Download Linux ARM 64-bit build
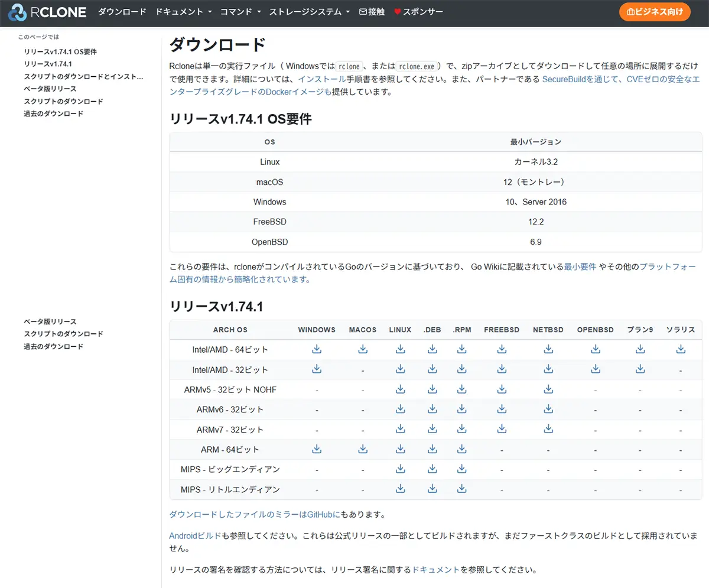 (x=401, y=449)
